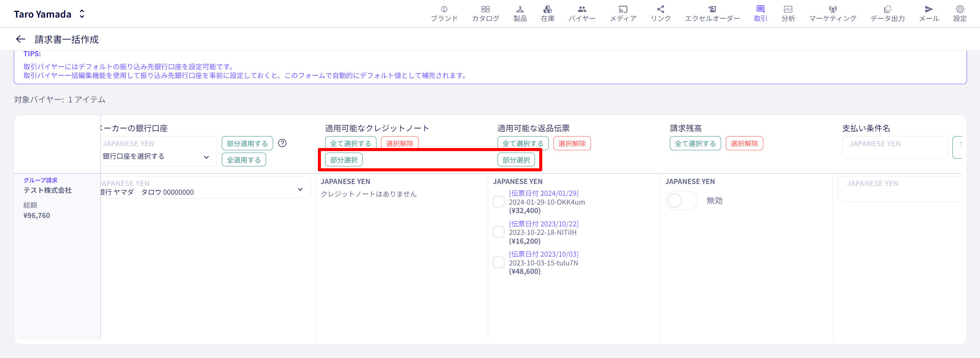The height and width of the screenshot is (358, 980).
Task: Click 選択解除 under クレジットノート
Action: (399, 143)
